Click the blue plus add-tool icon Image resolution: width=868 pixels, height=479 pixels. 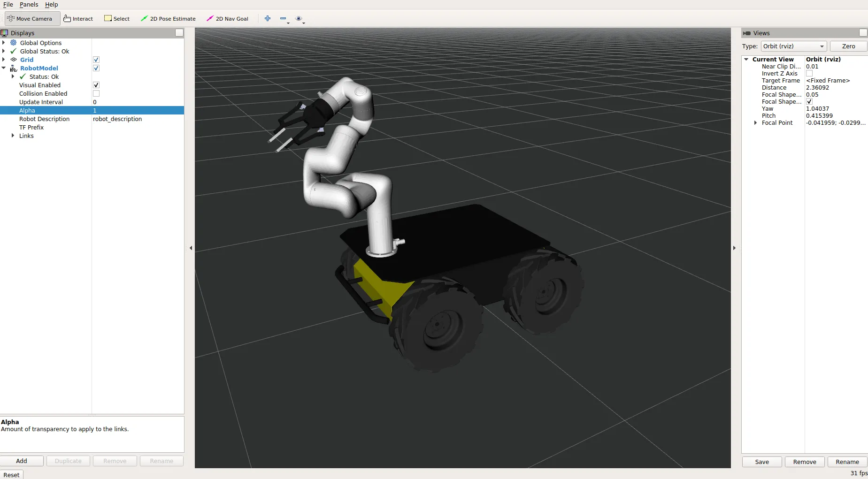(268, 19)
